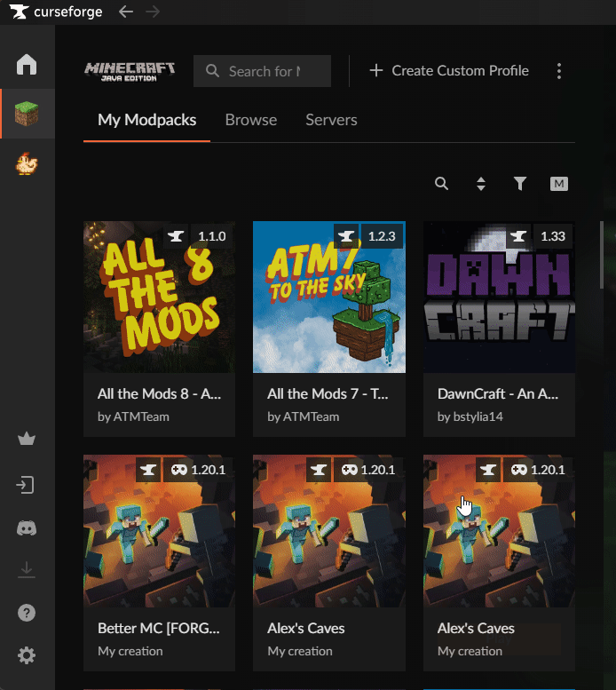Click version 1.33 badge on DawnCraft
616x690 pixels.
point(553,236)
